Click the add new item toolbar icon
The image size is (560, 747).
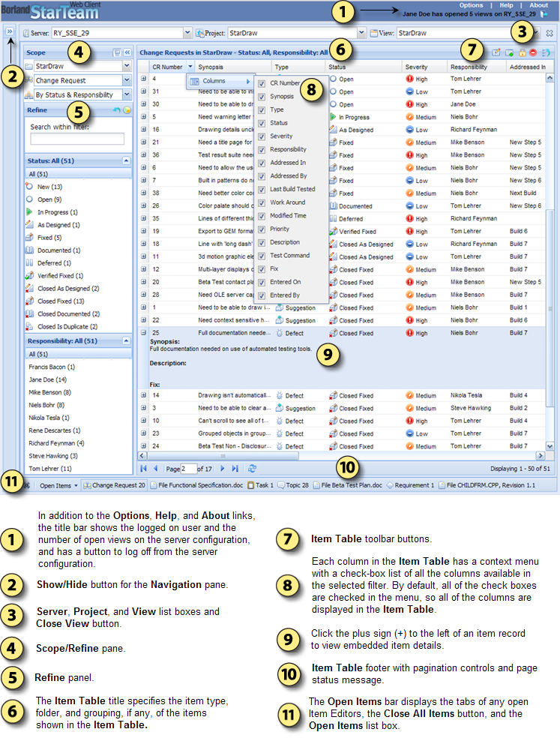pos(509,52)
